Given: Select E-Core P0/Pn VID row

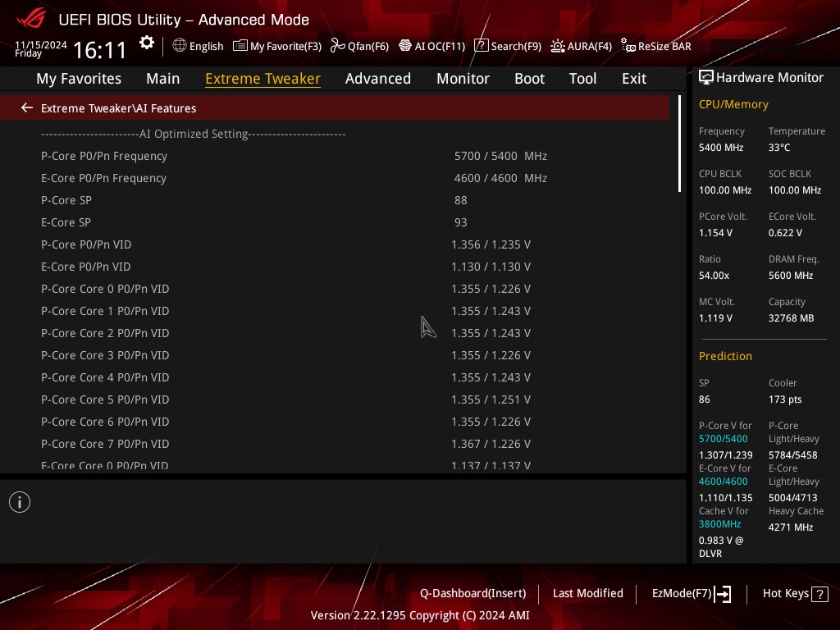Looking at the screenshot, I should click(335, 267).
